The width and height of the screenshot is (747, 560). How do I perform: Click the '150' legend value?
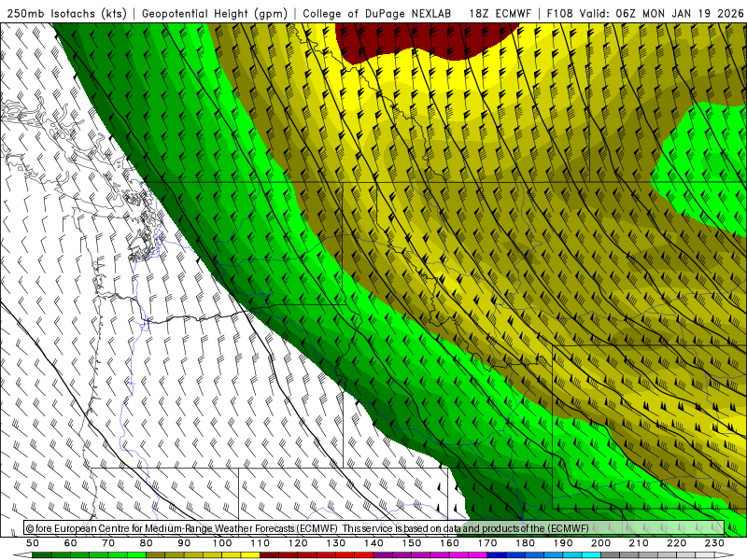pyautogui.click(x=412, y=543)
